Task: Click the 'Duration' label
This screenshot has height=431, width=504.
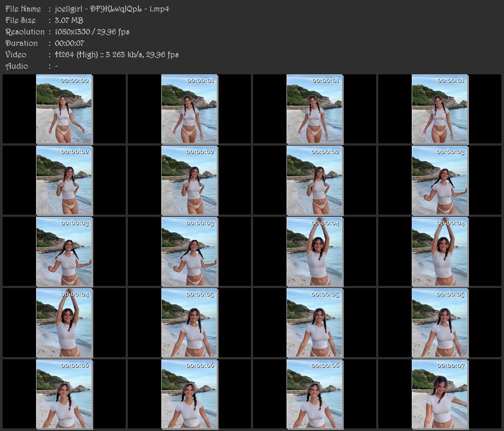Action: (22, 43)
